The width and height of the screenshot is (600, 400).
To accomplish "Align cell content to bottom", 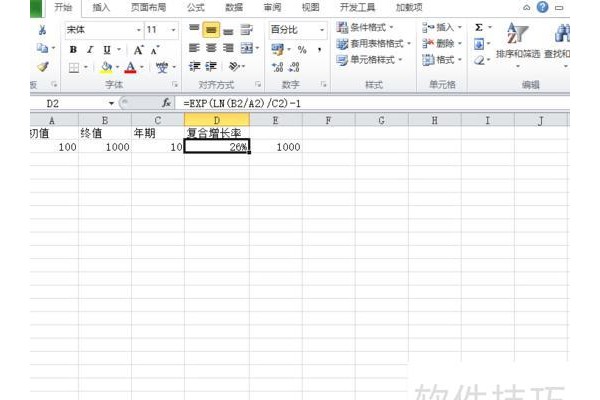I will [x=228, y=30].
